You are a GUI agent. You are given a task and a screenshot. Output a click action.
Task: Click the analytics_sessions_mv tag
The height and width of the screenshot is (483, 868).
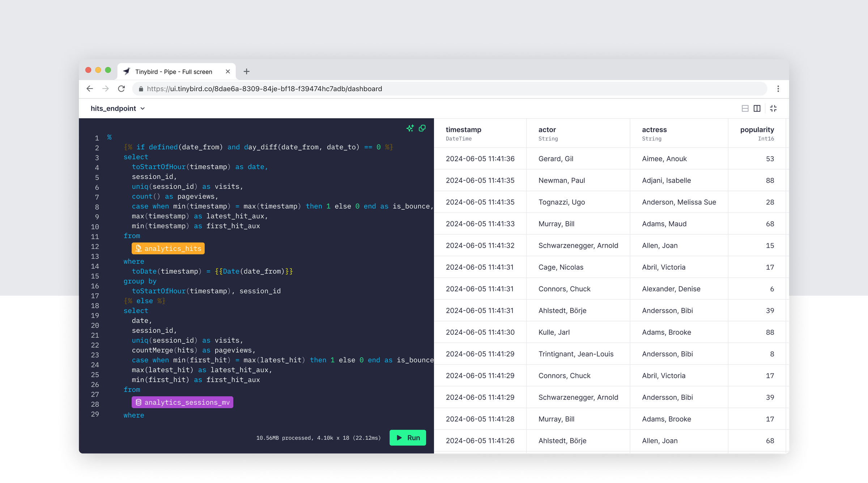pos(182,402)
